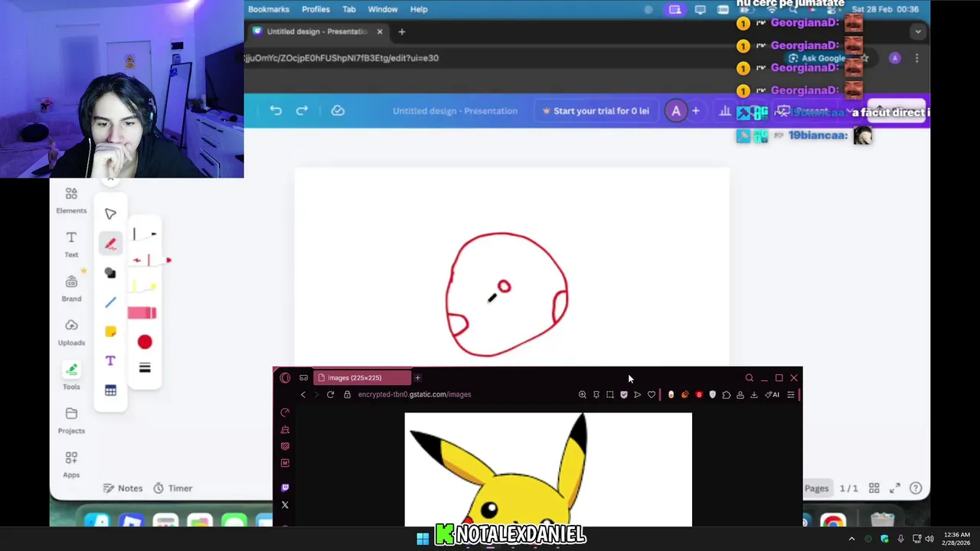980x551 pixels.
Task: Take an Opera snapshot
Action: (610, 394)
